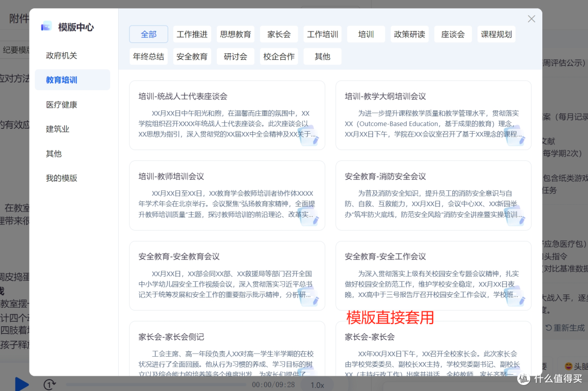588x391 pixels.
Task: Open the 培训-统战人士代表座谈会 template card
Action: pos(227,115)
